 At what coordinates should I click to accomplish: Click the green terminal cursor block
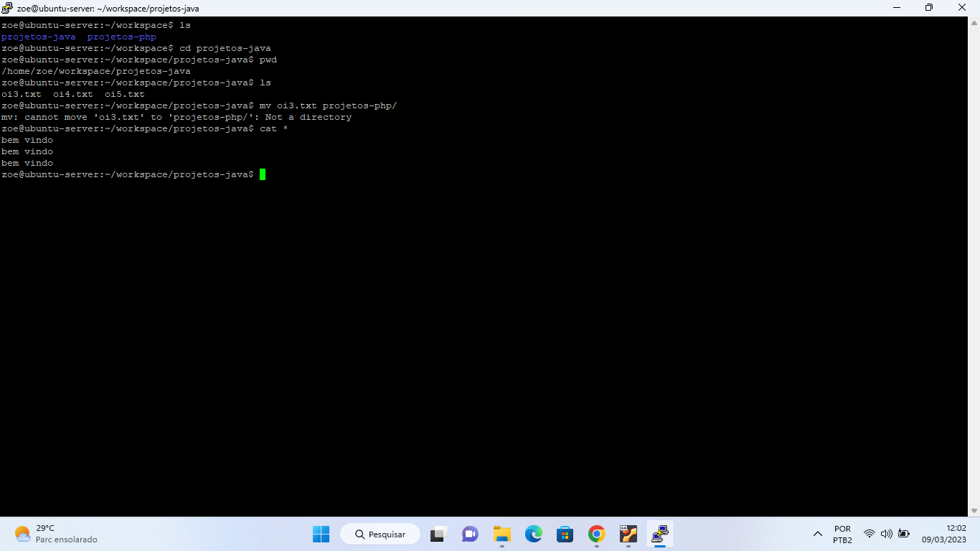tap(263, 174)
